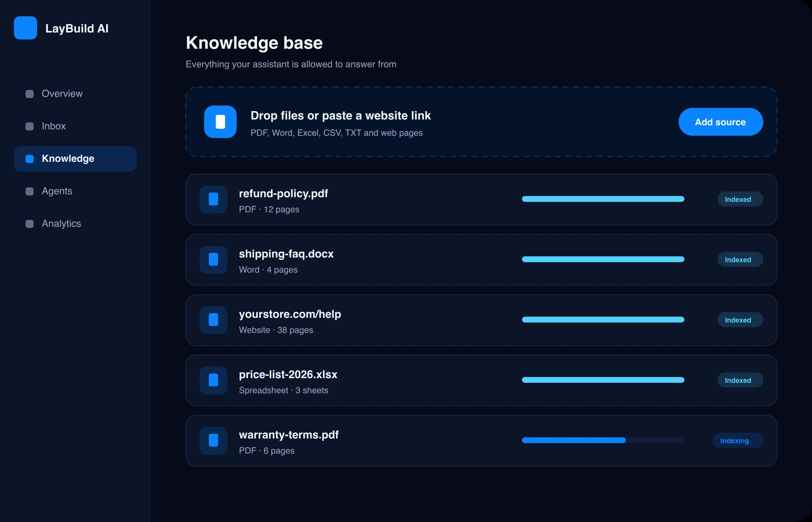Viewport: 812px width, 522px height.
Task: Click the Indexed badge for yourstore.com/help
Action: click(x=740, y=320)
